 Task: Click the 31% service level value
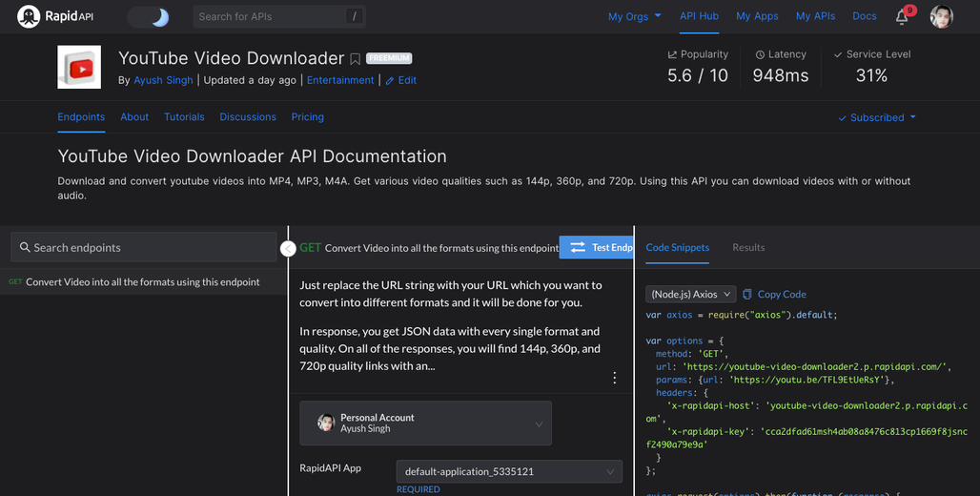[x=871, y=75]
